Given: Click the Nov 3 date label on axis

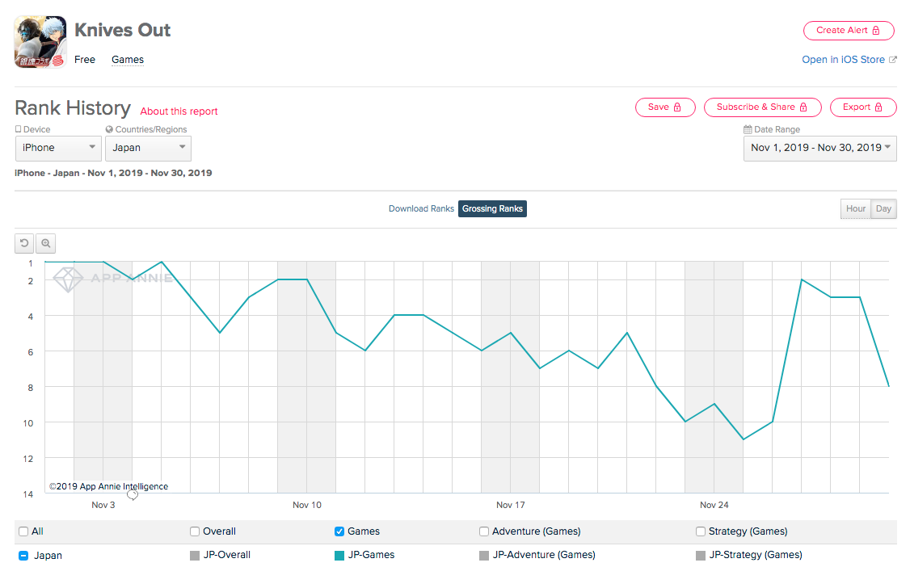Looking at the screenshot, I should tap(103, 505).
